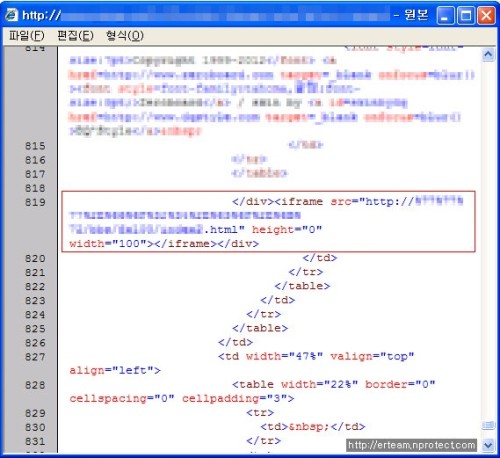The height and width of the screenshot is (458, 500).
Task: Open the 편집(E) menu
Action: (75, 35)
